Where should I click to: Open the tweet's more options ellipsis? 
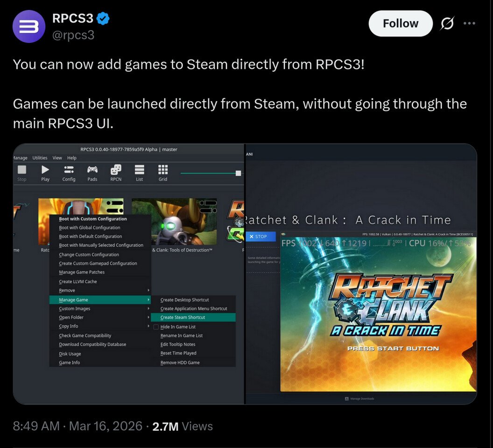click(469, 22)
